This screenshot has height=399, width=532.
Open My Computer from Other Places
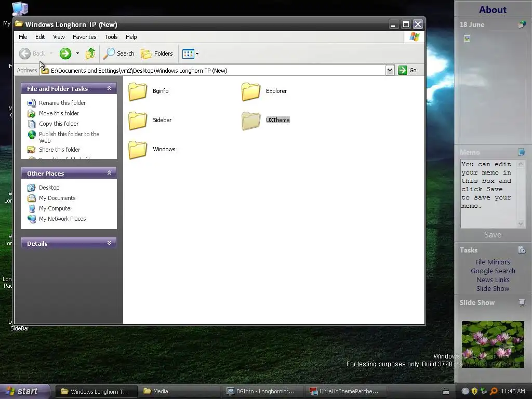pos(55,209)
